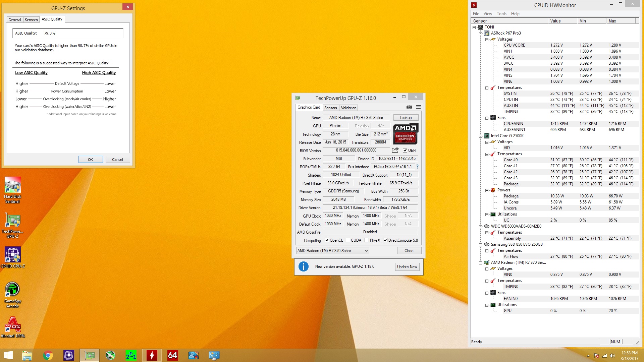The image size is (644, 362).
Task: Click Cancel in GPU-Z Settings
Action: [117, 160]
